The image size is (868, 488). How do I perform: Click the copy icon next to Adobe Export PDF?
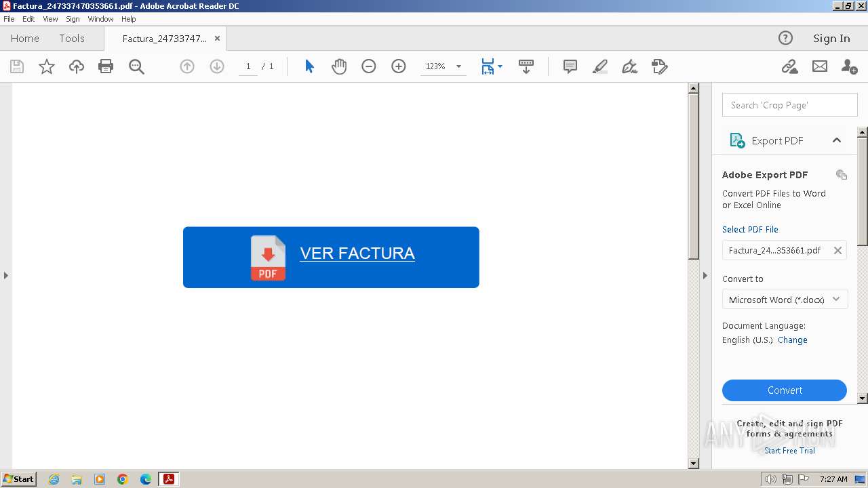tap(842, 175)
